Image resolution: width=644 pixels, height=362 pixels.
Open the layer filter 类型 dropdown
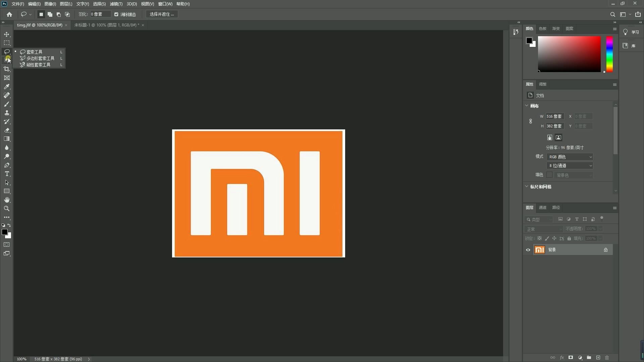point(539,219)
